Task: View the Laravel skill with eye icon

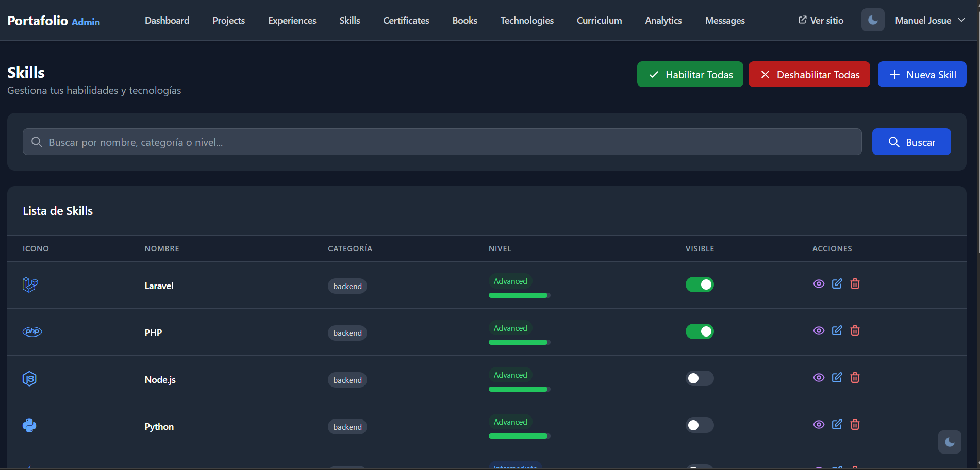Action: tap(819, 284)
